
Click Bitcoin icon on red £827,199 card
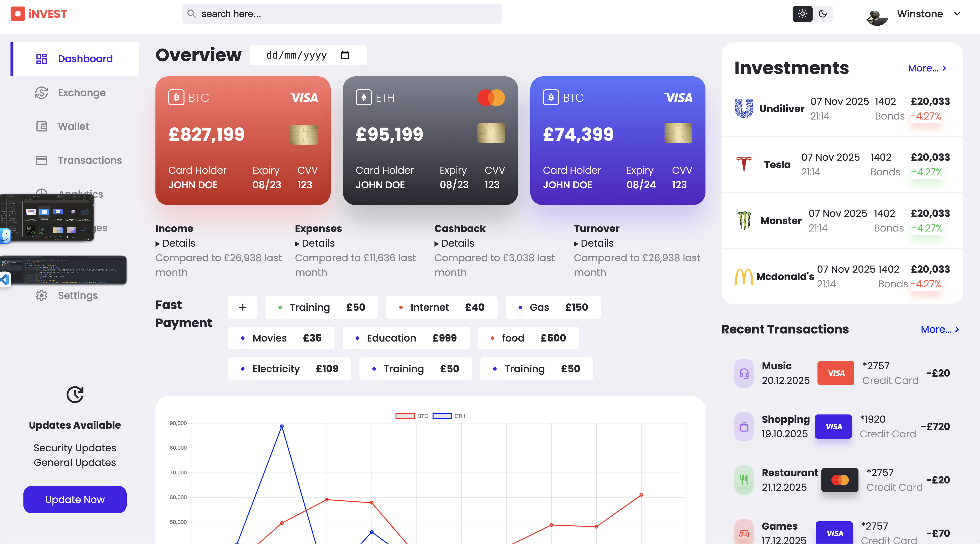pyautogui.click(x=176, y=97)
